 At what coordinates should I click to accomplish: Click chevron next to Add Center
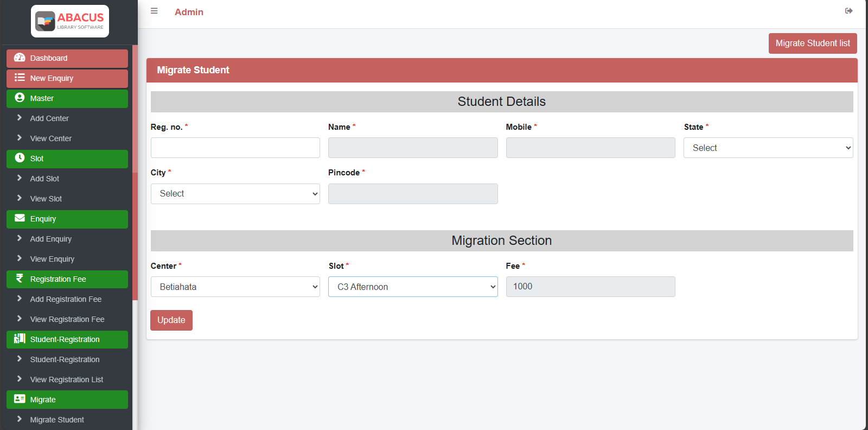click(x=20, y=118)
